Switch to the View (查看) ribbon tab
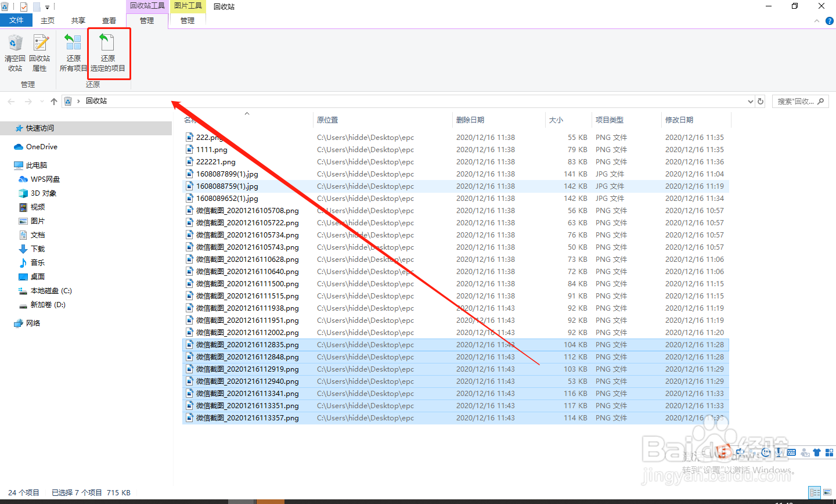This screenshot has width=836, height=504. 109,20
